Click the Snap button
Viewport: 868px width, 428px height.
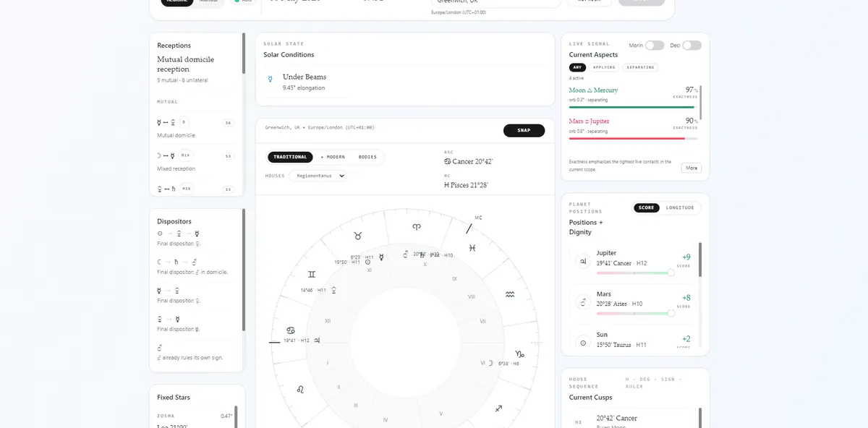[524, 130]
